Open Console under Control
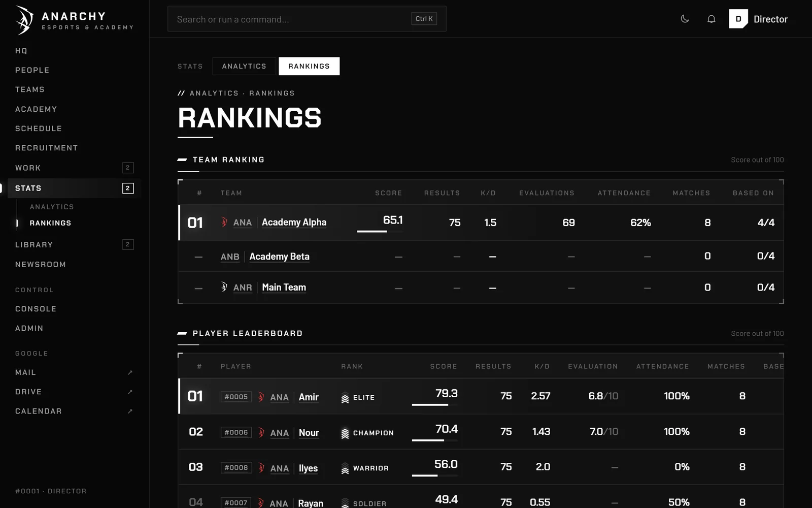 point(36,309)
